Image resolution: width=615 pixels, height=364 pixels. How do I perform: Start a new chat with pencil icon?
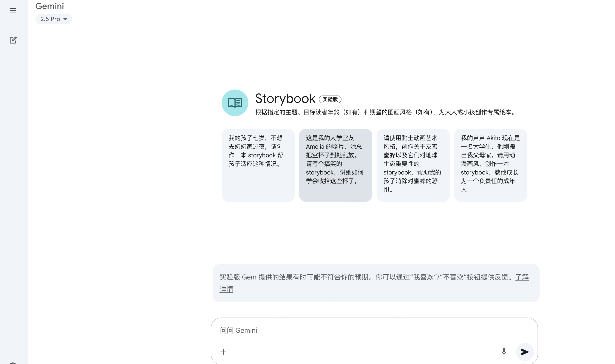(13, 40)
